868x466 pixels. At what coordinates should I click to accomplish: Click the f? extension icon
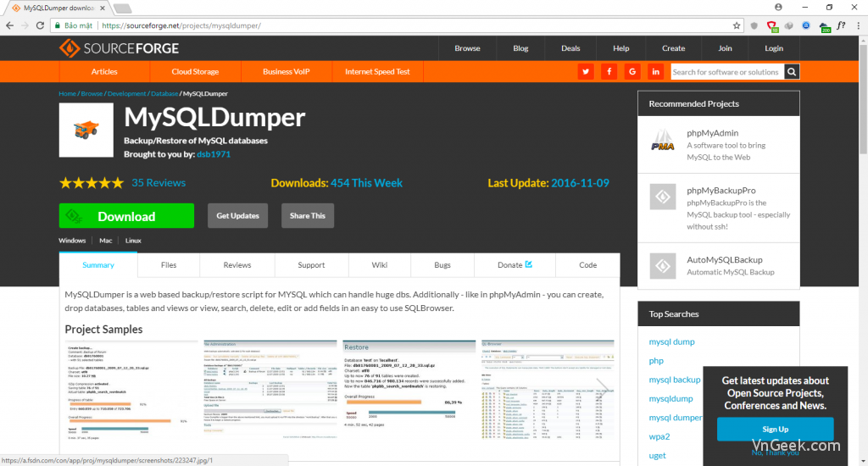841,25
